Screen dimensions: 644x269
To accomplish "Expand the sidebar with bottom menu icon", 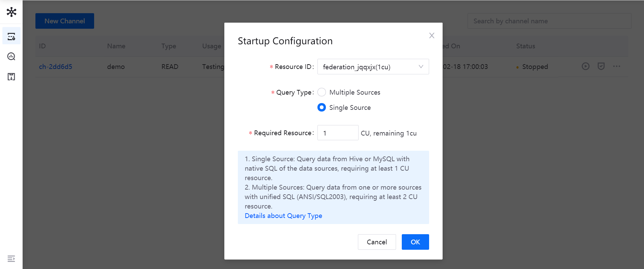I will (11, 259).
